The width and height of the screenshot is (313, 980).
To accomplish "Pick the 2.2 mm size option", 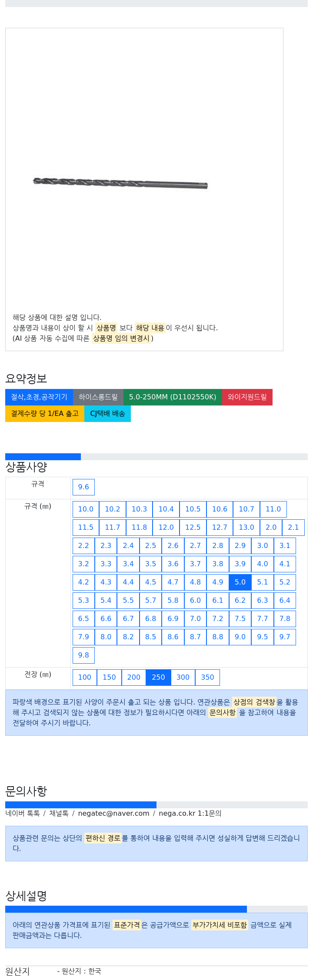I will click(x=83, y=545).
